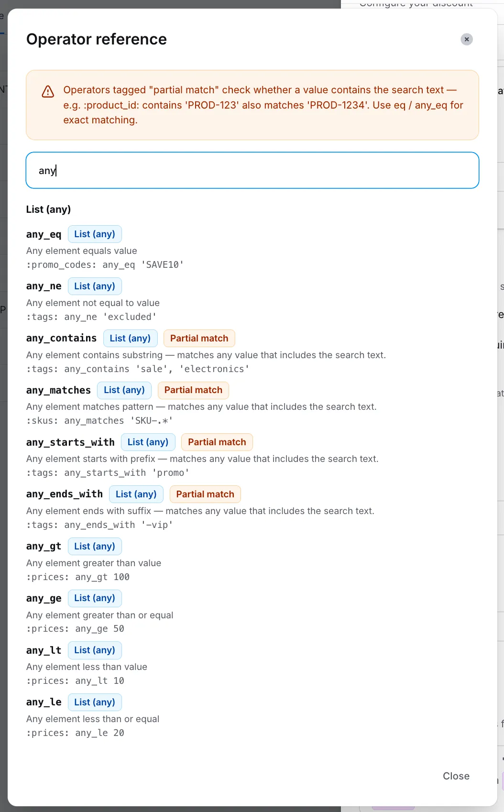This screenshot has height=812, width=504.
Task: Click the Partial match tag beside any_matches
Action: (x=193, y=390)
